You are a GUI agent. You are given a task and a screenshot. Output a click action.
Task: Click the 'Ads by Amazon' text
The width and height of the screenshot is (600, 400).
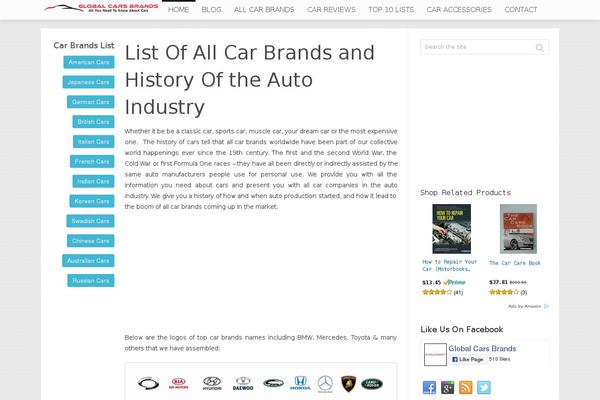tap(525, 306)
